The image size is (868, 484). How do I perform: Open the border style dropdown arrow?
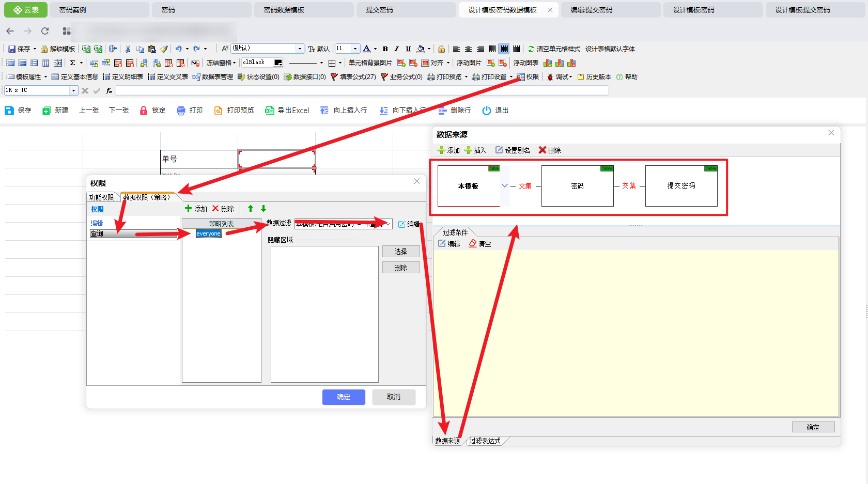tap(340, 63)
